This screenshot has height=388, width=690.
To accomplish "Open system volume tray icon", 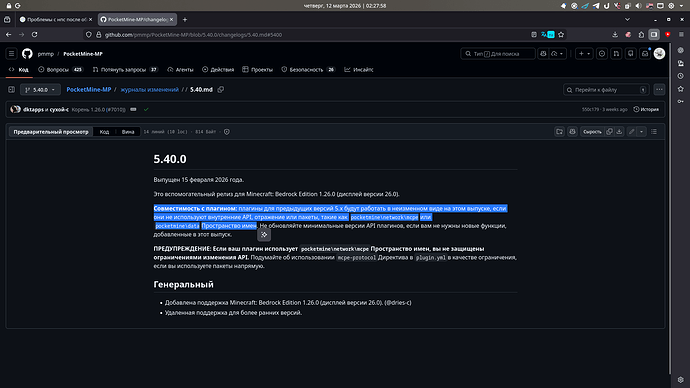I will 639,6.
